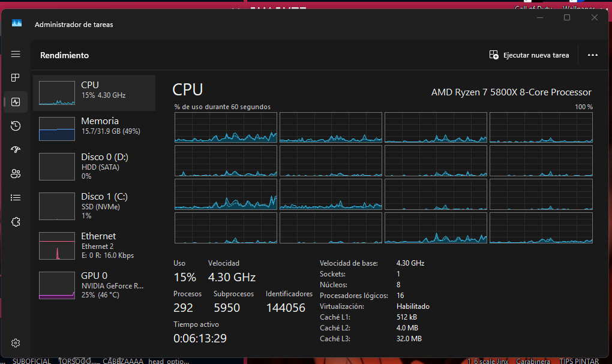The image size is (612, 364).
Task: Click the Task Manager app icon
Action: pos(17,23)
